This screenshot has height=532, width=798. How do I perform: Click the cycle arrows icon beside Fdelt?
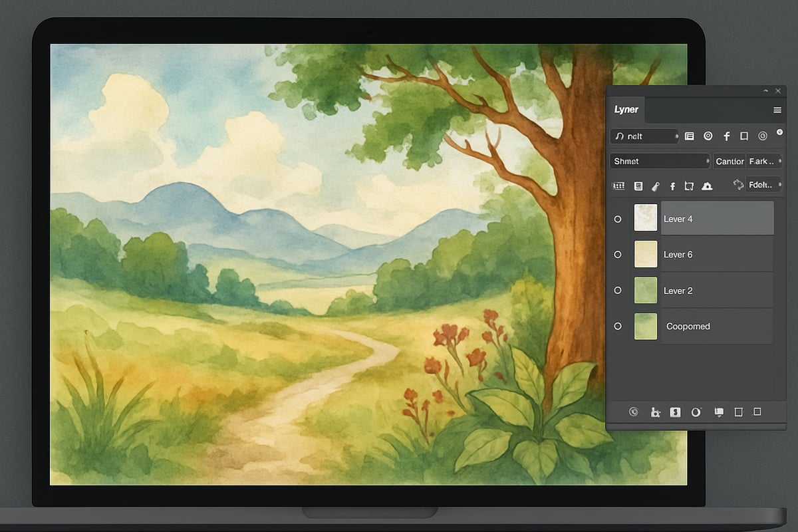point(737,185)
